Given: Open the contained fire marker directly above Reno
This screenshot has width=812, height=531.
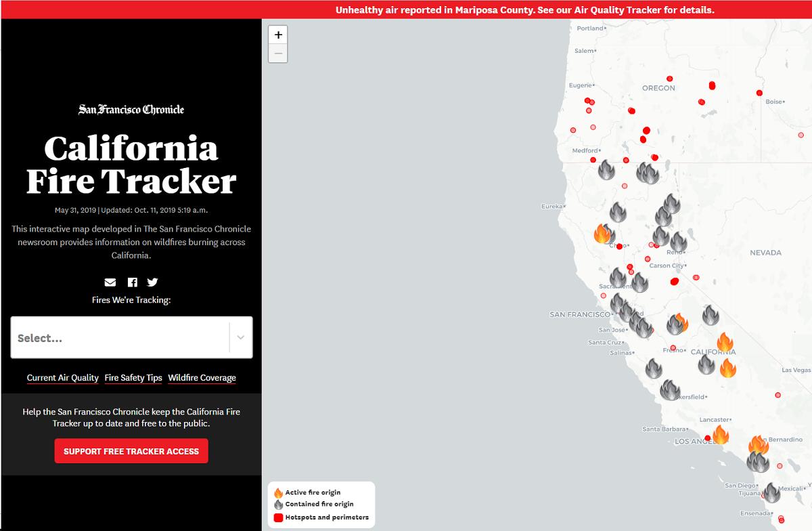Looking at the screenshot, I should pos(678,242).
